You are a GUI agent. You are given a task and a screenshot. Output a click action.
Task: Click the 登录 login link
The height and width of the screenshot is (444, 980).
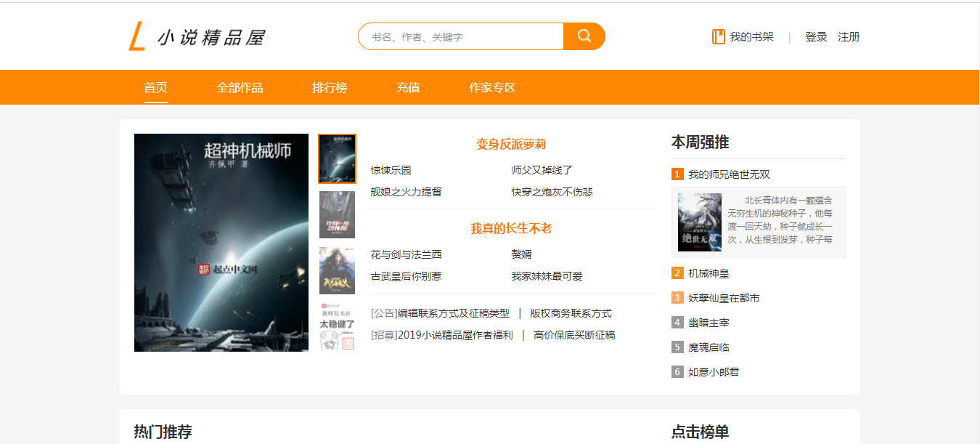pyautogui.click(x=816, y=37)
